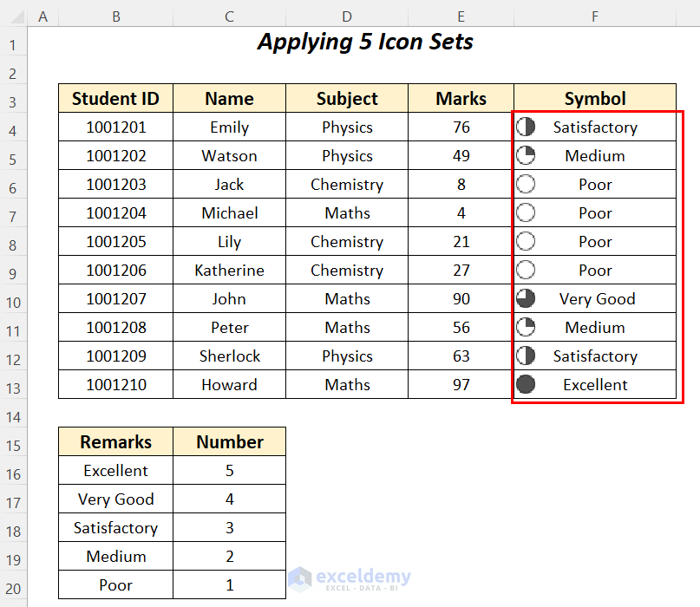
Task: Click the quarter-filled circle icon in Watson's row
Action: point(526,156)
